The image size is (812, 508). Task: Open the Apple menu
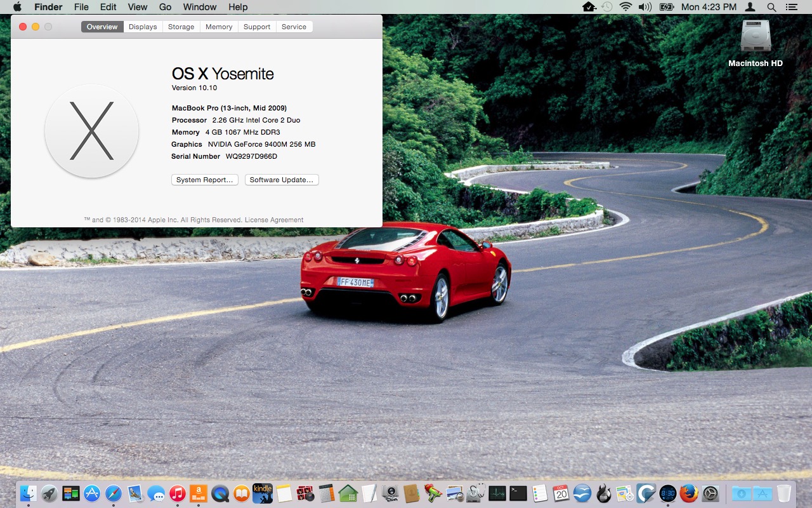(x=17, y=7)
